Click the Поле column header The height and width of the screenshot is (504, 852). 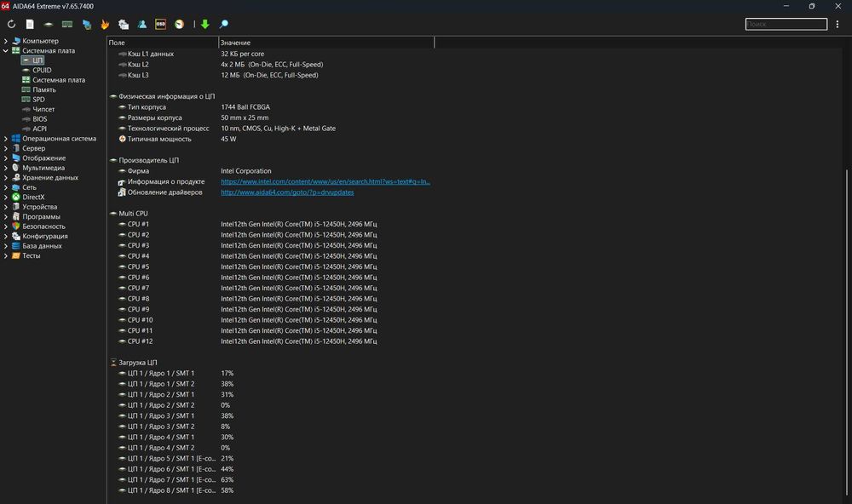click(163, 43)
